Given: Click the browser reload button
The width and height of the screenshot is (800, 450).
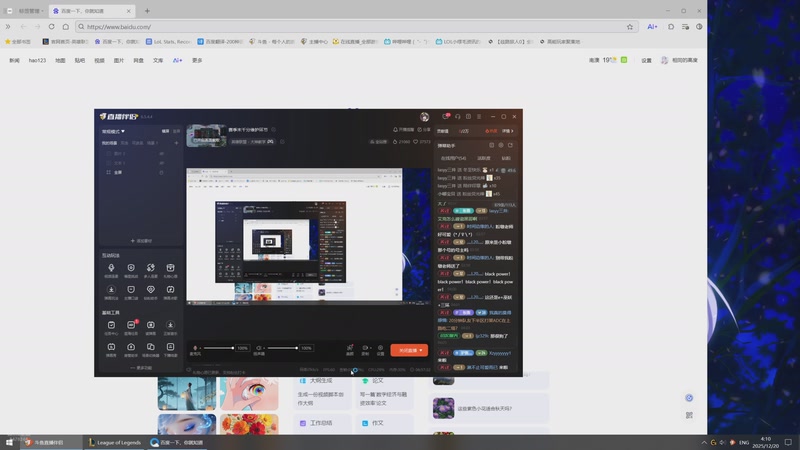Looking at the screenshot, I should point(52,27).
